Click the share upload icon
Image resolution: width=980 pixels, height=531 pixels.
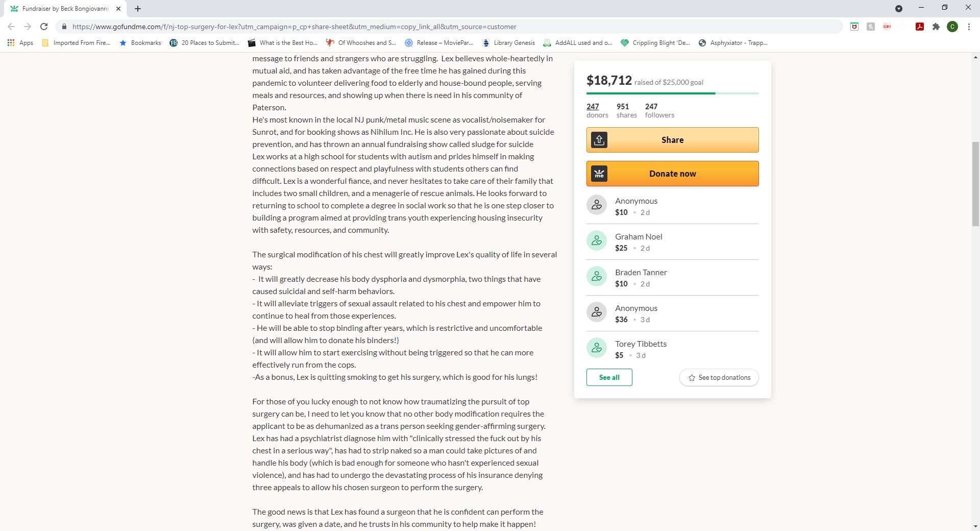(599, 140)
